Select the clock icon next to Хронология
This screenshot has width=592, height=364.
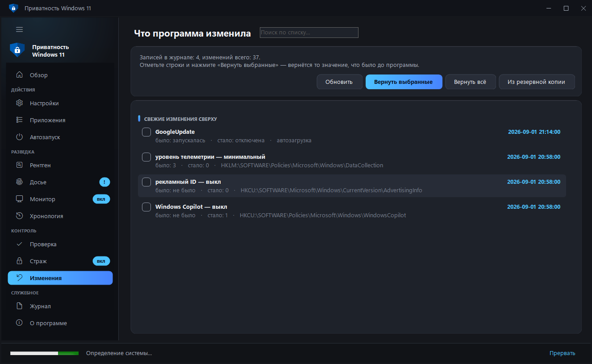[x=19, y=216]
